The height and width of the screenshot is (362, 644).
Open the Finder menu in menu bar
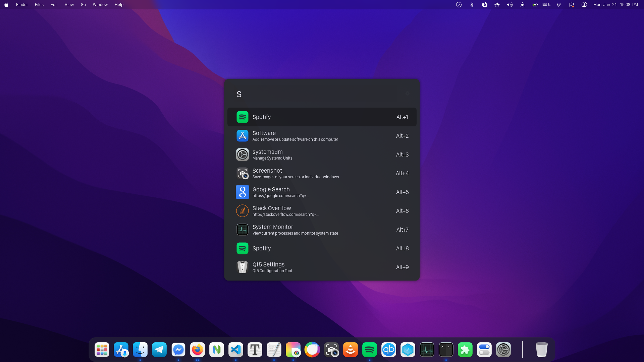pos(22,5)
